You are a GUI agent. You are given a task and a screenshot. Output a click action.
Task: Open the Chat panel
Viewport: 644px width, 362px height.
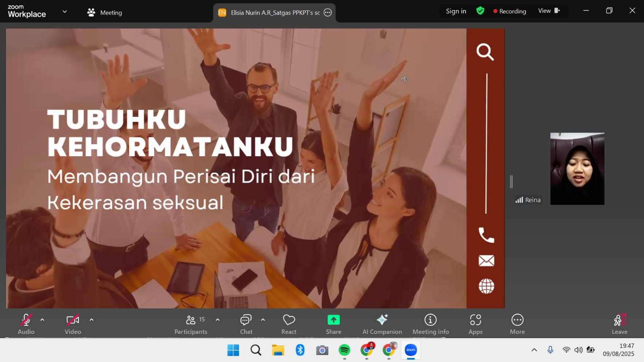(x=246, y=324)
